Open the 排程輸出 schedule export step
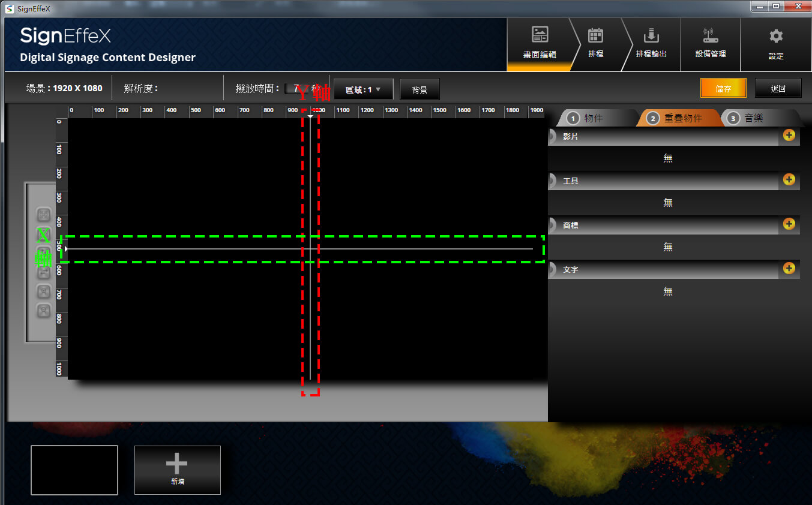The height and width of the screenshot is (505, 812). tap(651, 43)
